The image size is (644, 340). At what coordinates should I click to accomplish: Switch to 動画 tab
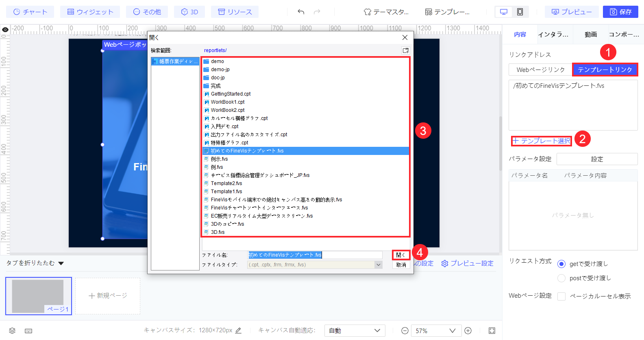[x=591, y=35]
